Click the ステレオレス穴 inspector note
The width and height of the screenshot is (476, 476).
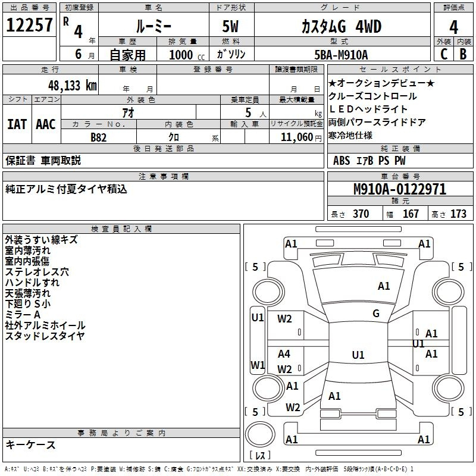[x=37, y=272]
